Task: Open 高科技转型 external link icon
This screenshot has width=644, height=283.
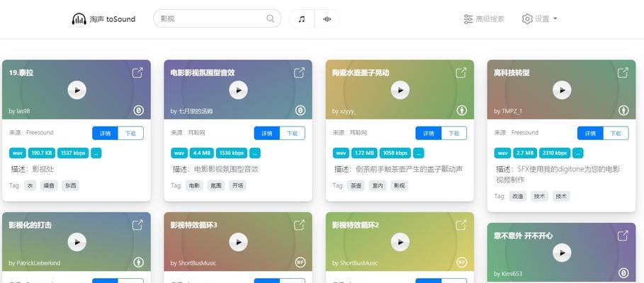Action: 623,73
